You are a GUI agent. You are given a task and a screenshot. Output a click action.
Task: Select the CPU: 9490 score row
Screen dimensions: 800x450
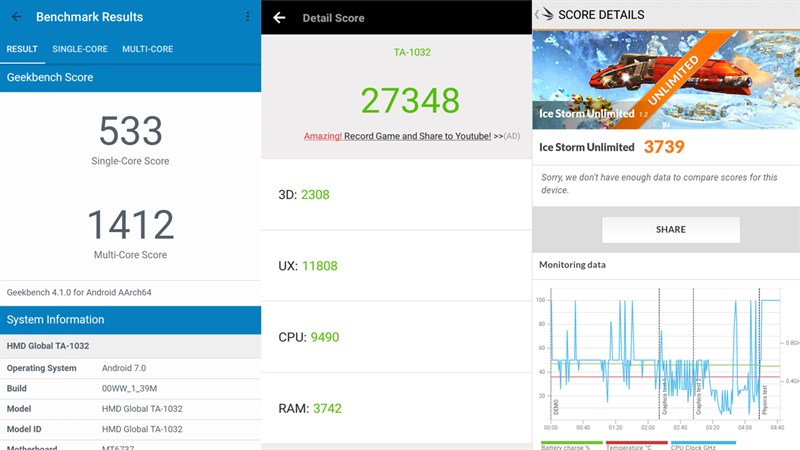pyautogui.click(x=396, y=337)
